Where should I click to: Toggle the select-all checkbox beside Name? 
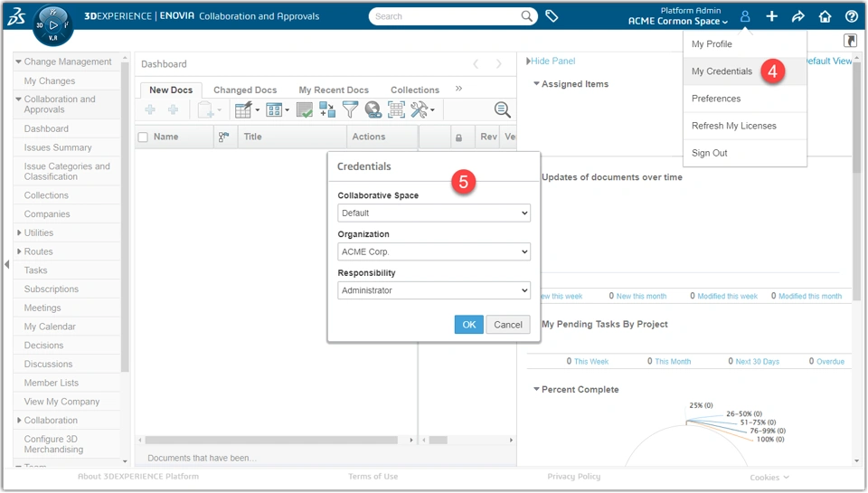[143, 137]
